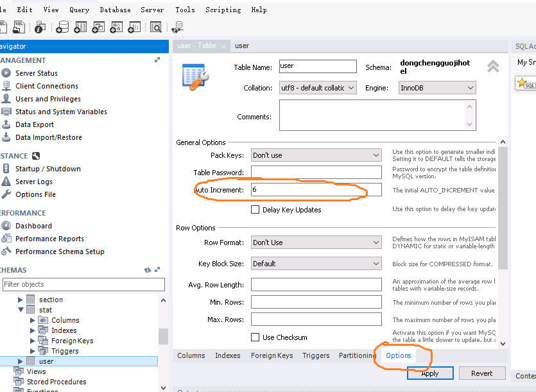Viewport: 536px width, 392px height.
Task: Open the Collation dropdown
Action: [x=318, y=88]
